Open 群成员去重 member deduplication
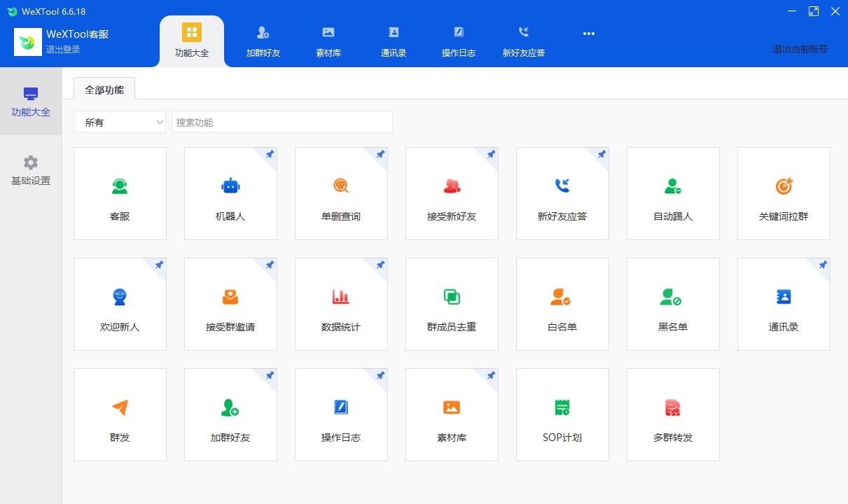This screenshot has height=504, width=848. (452, 304)
